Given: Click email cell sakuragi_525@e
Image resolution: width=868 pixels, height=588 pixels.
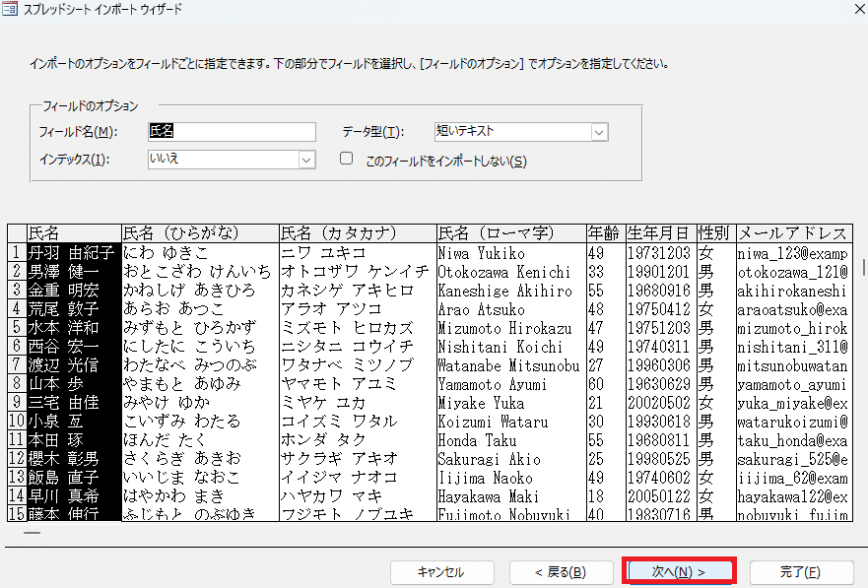Looking at the screenshot, I should click(x=794, y=459).
